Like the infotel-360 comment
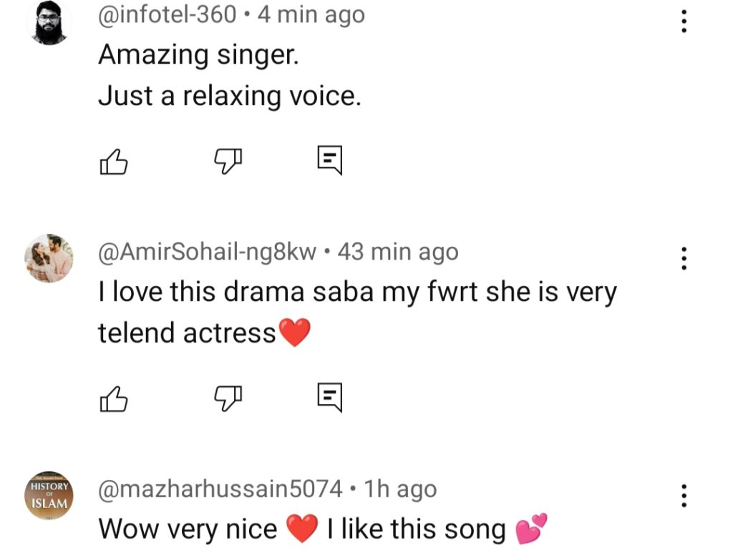Image resolution: width=733 pixels, height=560 pixels. click(x=113, y=162)
